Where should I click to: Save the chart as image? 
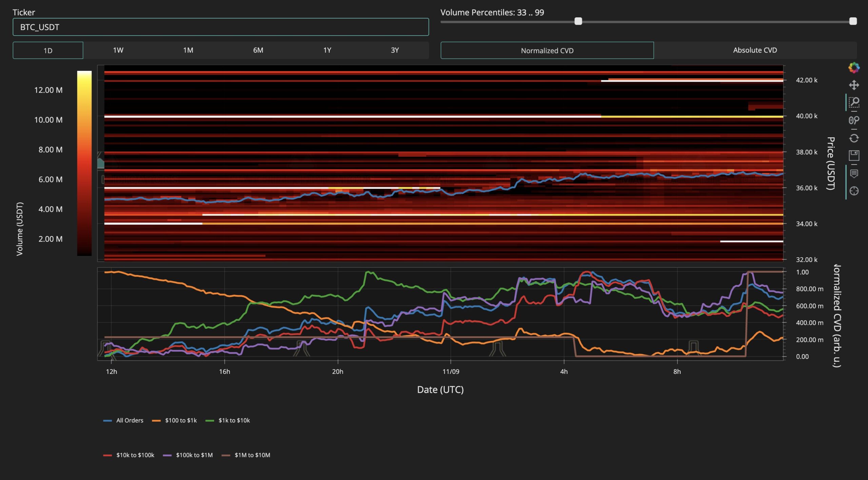point(854,156)
